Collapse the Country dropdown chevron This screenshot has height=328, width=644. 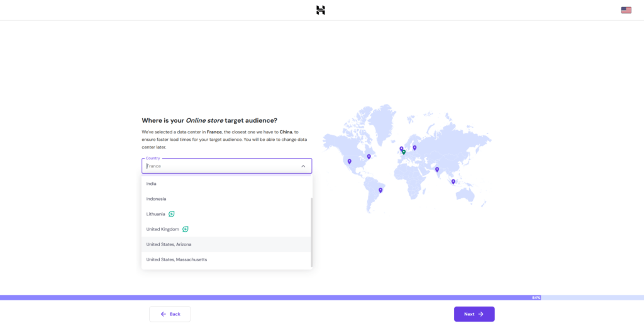pyautogui.click(x=303, y=166)
